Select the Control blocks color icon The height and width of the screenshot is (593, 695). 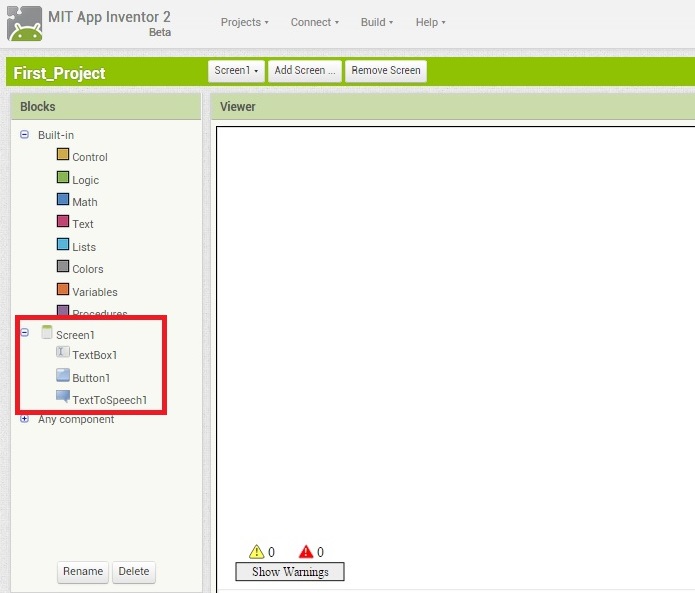click(x=63, y=154)
